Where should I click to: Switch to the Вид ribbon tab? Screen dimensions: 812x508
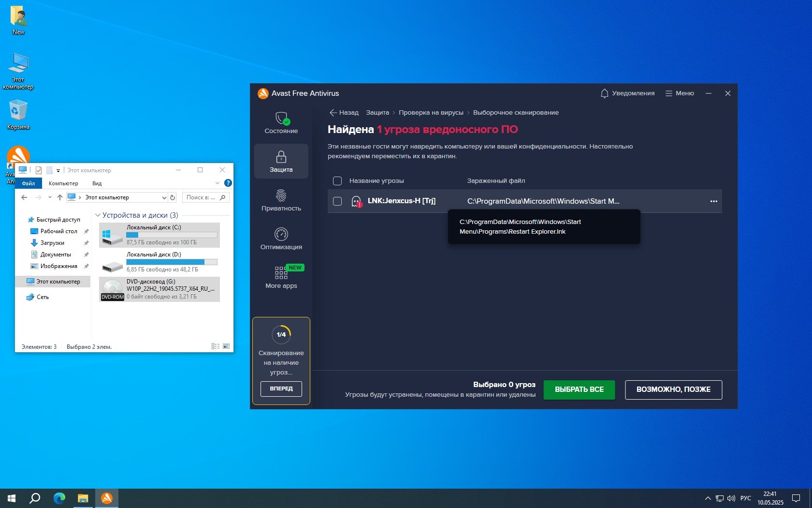pos(97,183)
